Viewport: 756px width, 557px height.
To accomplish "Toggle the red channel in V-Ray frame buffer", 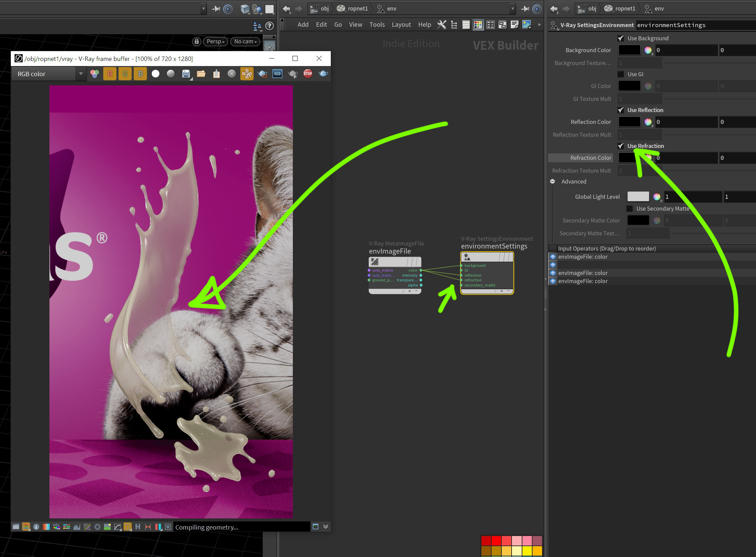I will [110, 74].
